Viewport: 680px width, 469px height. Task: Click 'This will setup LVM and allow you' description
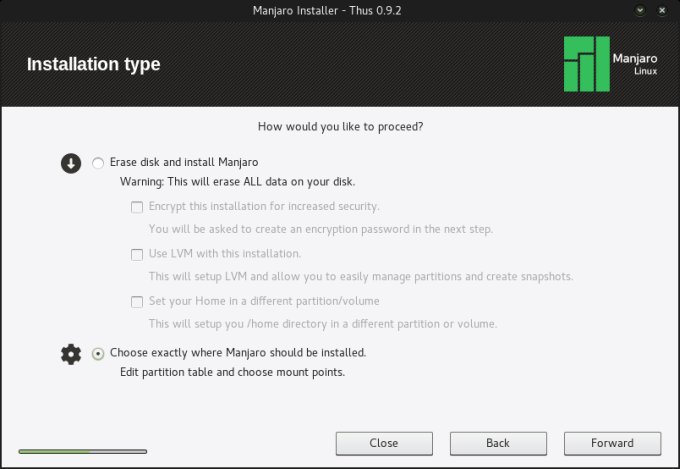(x=361, y=276)
